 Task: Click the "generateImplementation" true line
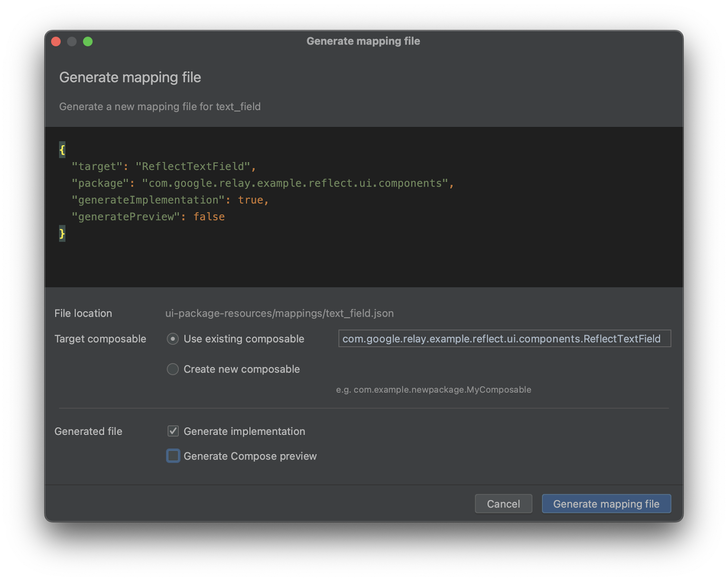[170, 200]
